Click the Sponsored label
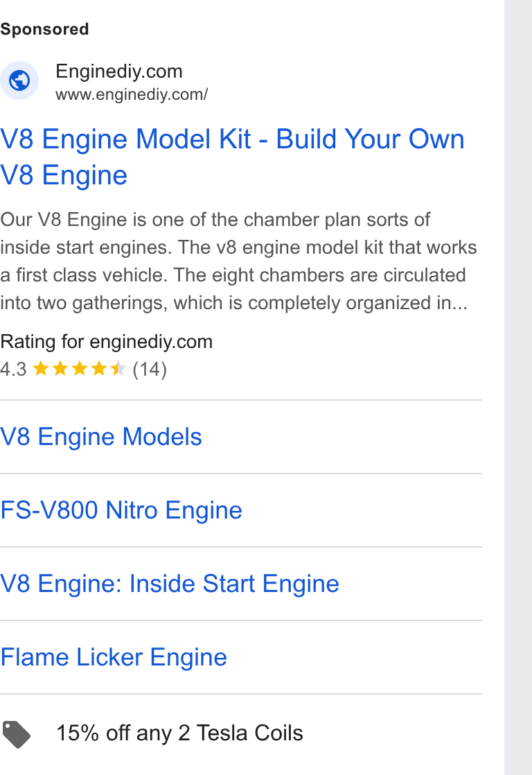This screenshot has width=532, height=775. pos(44,29)
